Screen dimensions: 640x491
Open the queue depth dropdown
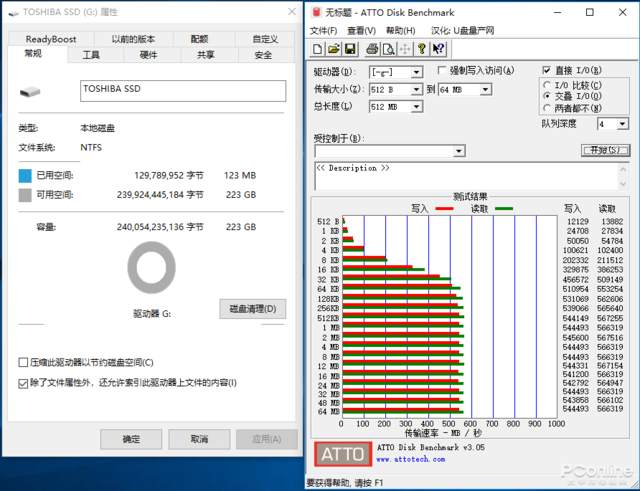(622, 124)
